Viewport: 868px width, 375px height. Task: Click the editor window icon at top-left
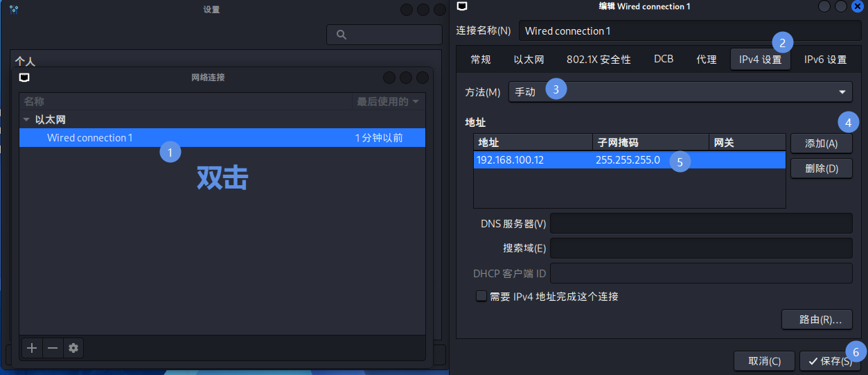click(462, 6)
